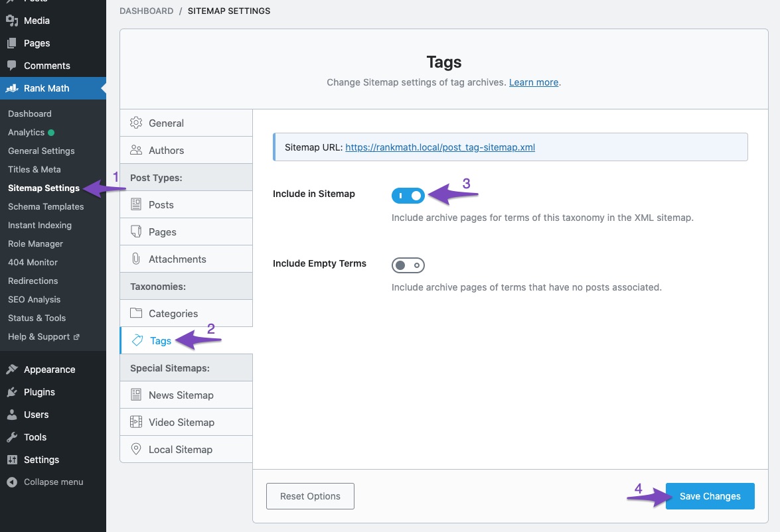Screen dimensions: 780x532
Task: Follow the Learn more link
Action: click(x=534, y=82)
